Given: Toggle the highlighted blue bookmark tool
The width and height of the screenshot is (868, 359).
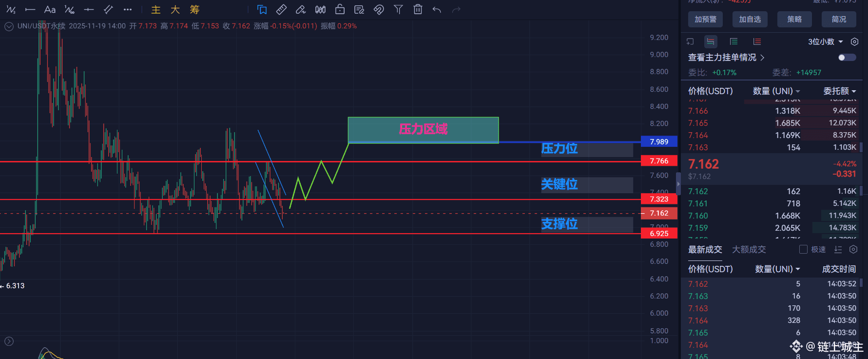Looking at the screenshot, I should tap(262, 10).
